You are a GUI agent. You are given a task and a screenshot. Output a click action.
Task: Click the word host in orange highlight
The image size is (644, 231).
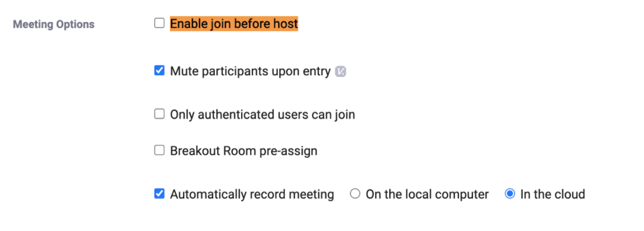285,24
